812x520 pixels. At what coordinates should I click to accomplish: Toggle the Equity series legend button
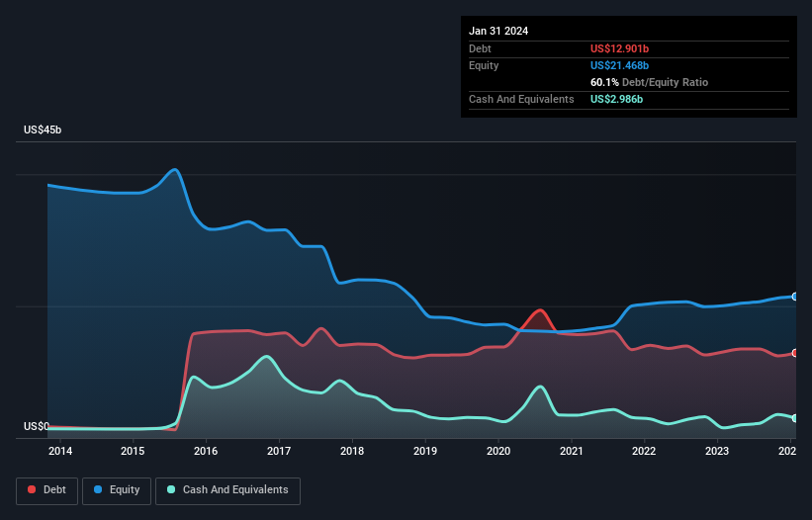click(117, 490)
